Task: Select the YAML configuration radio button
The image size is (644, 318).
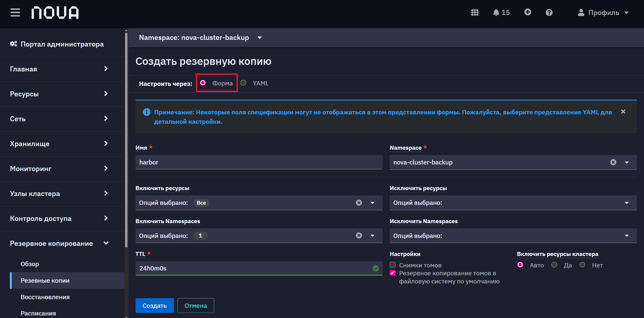Action: [x=243, y=83]
